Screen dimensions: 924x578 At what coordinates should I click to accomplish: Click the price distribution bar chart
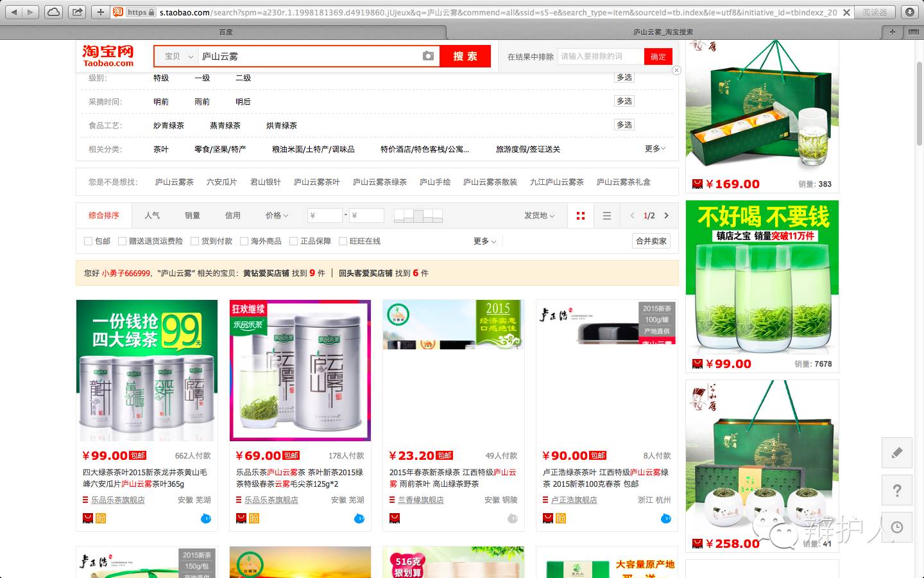[x=418, y=216]
